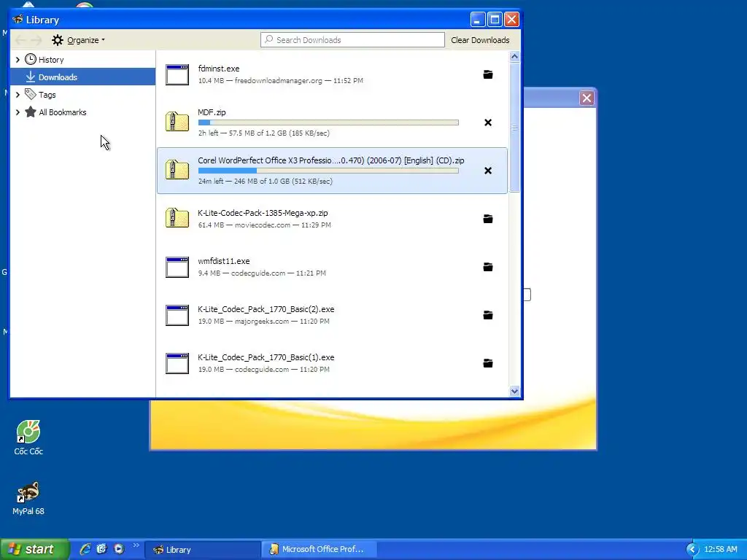Click the downloads list scrollbar thumb
This screenshot has height=560, width=747.
point(514,128)
